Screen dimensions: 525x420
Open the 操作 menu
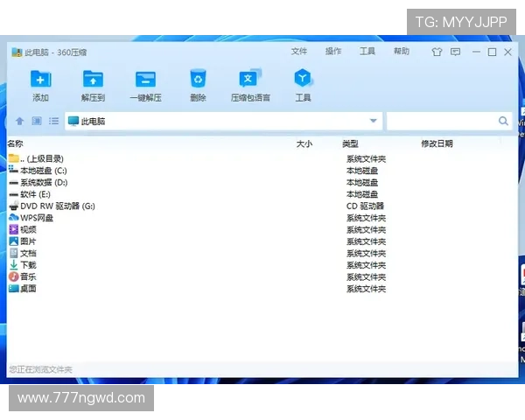pyautogui.click(x=333, y=52)
